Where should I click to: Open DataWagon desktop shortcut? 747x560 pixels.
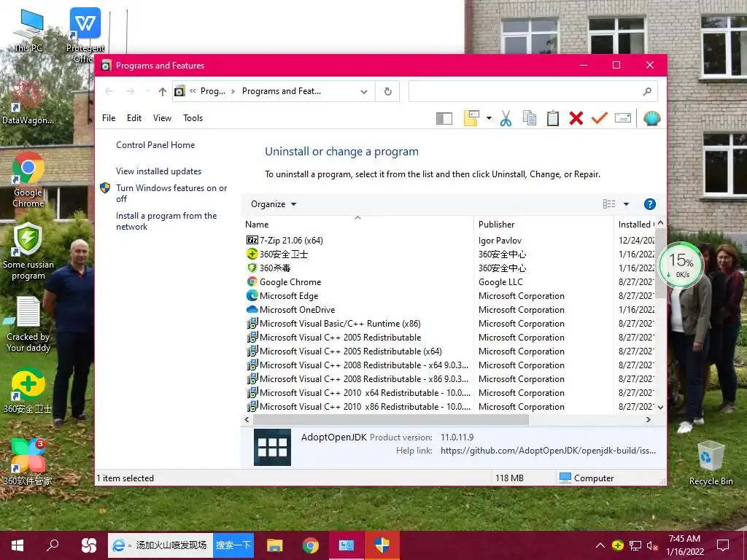[x=28, y=102]
